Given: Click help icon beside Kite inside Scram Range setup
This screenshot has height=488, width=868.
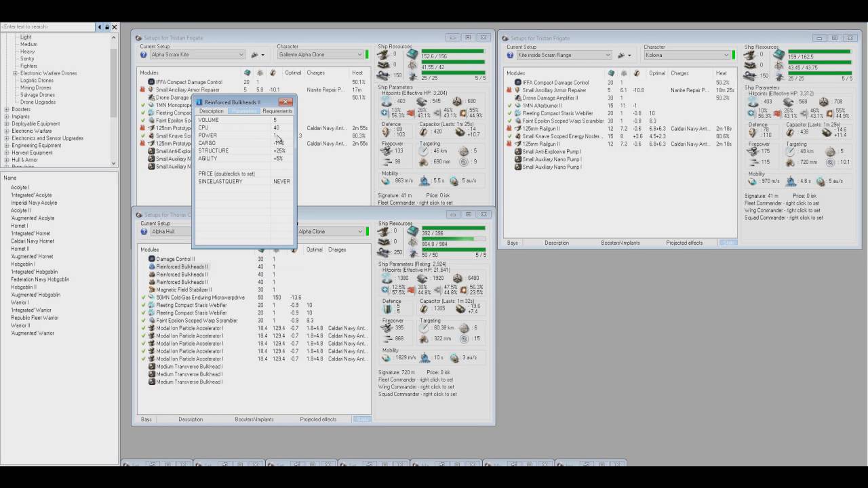Looking at the screenshot, I should (x=511, y=55).
